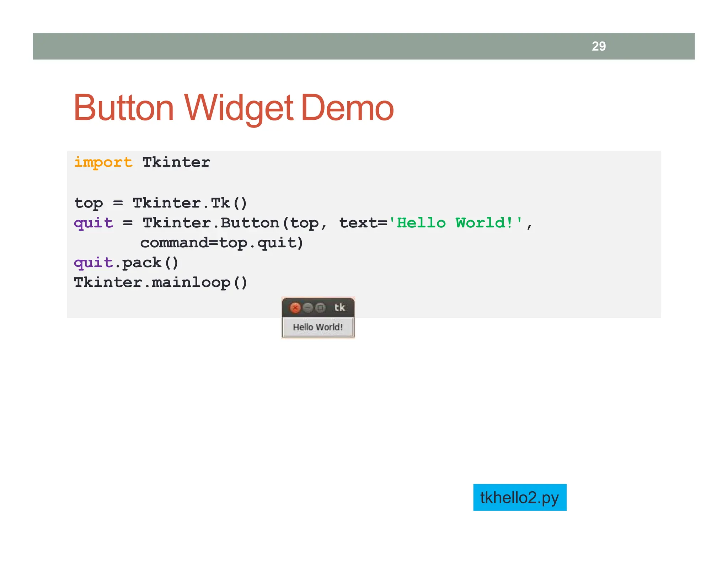Click the Tkinter.mainloop() code line

coord(161,283)
